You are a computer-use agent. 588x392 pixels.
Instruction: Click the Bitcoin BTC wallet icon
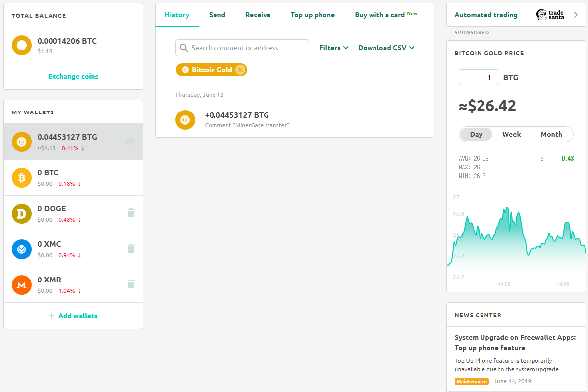[x=22, y=178]
